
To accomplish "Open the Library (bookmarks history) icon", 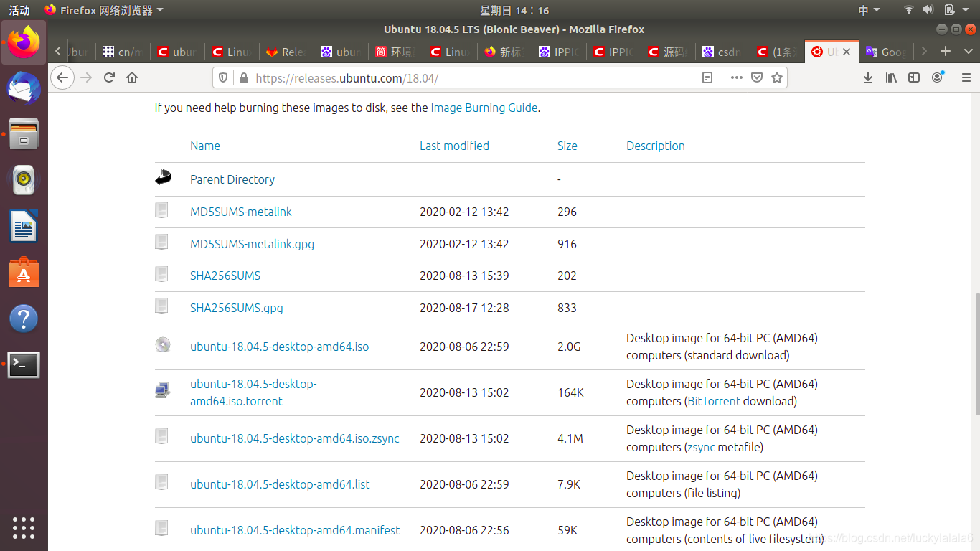I will tap(891, 77).
